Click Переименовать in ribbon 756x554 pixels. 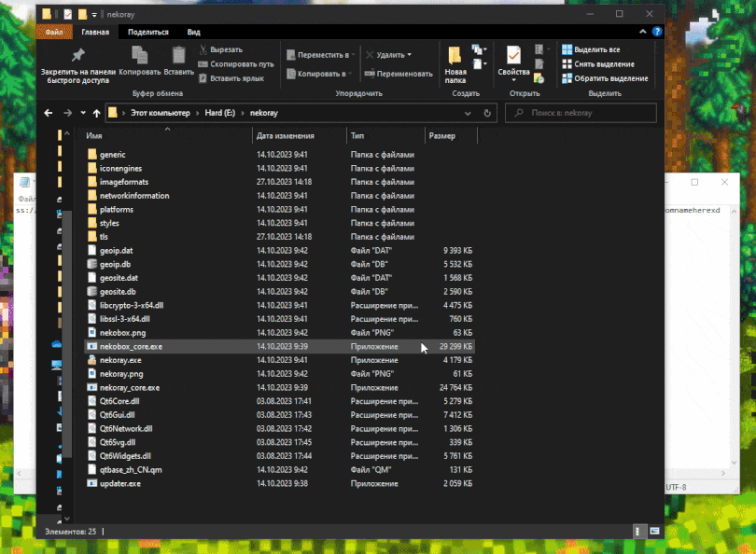point(399,74)
